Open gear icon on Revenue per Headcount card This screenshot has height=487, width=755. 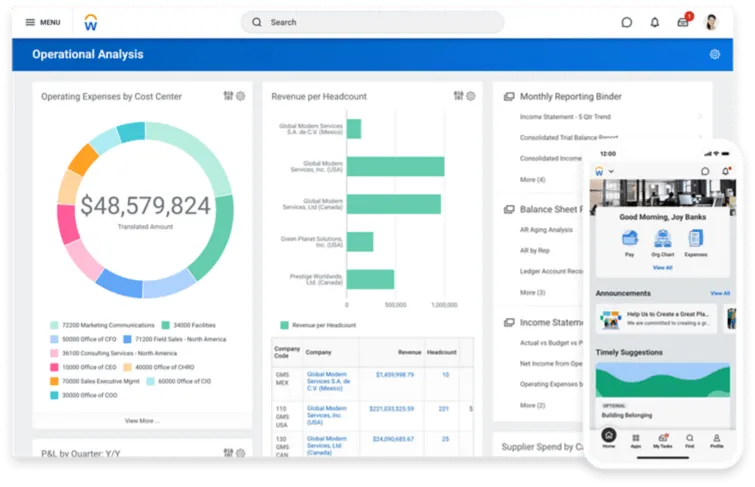coord(470,96)
